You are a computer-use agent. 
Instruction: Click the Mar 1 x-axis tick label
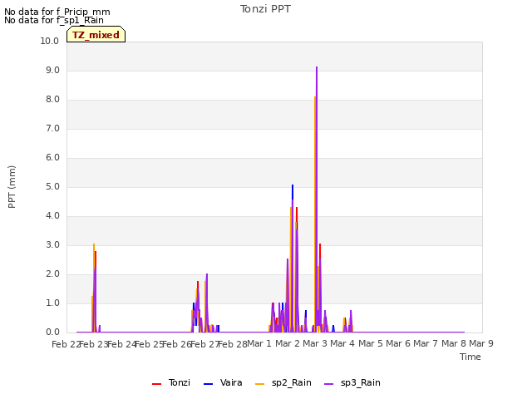point(259,343)
